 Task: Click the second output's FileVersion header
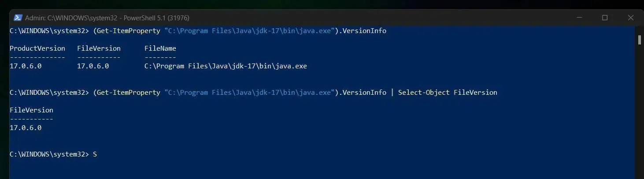(x=31, y=110)
